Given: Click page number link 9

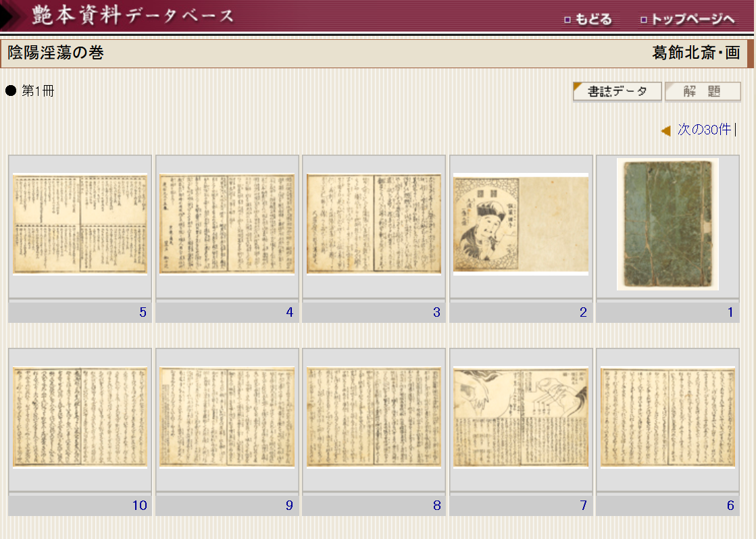Looking at the screenshot, I should click(289, 505).
